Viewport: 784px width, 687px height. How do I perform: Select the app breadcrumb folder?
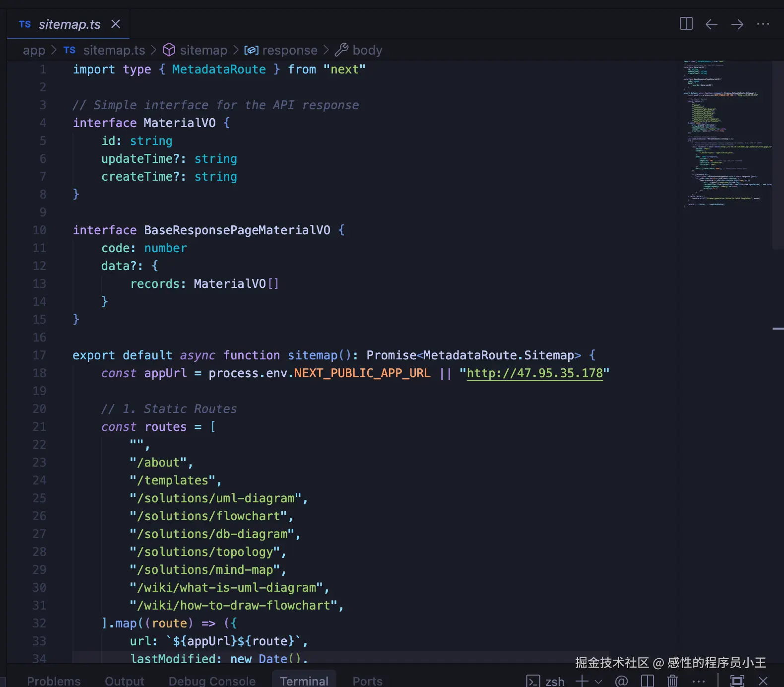(34, 50)
